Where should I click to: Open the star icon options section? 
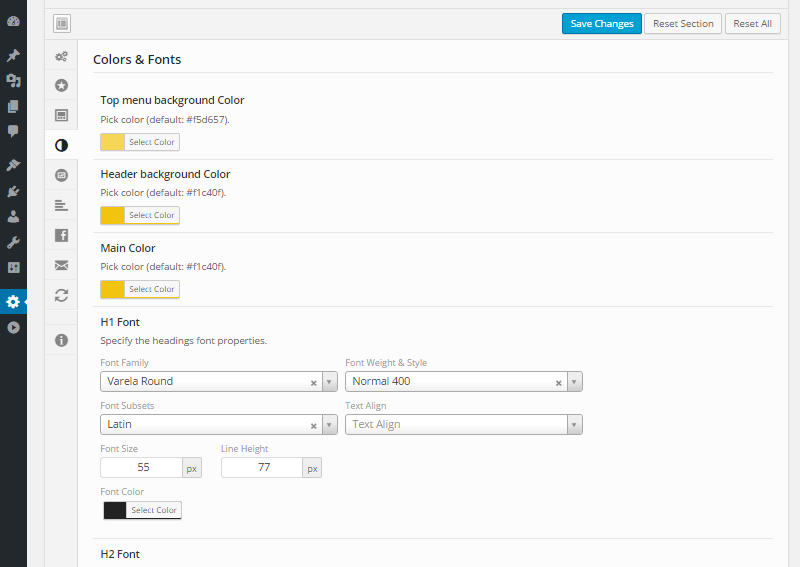pyautogui.click(x=61, y=86)
